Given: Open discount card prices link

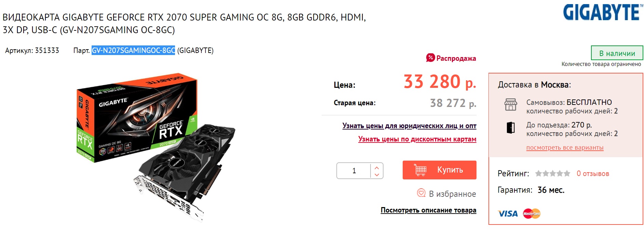Looking at the screenshot, I should coord(417,139).
